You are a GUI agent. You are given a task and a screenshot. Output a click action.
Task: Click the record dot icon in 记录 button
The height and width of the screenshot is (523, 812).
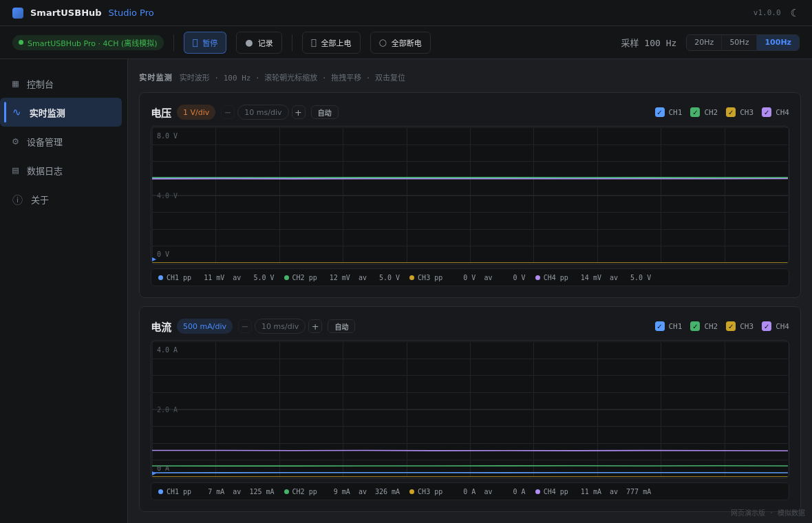249,43
